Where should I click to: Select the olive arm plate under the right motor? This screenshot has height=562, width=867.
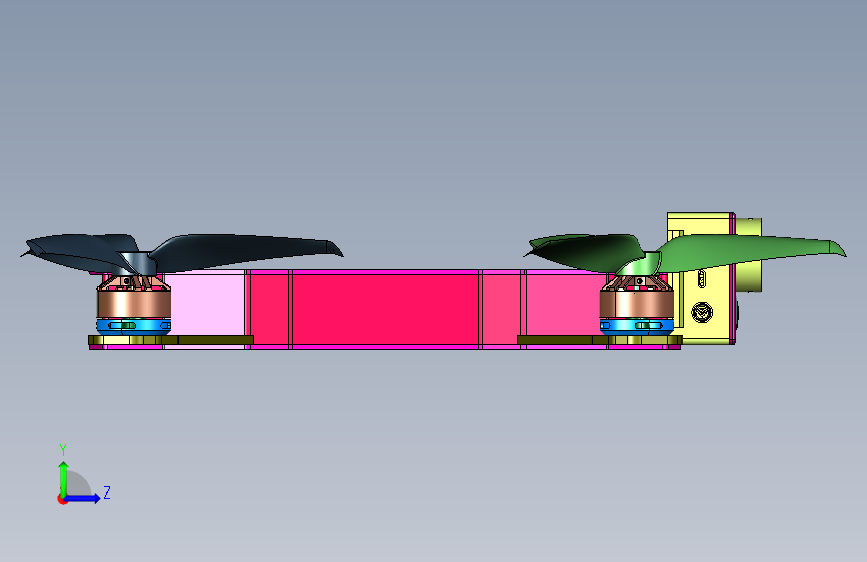tap(600, 340)
